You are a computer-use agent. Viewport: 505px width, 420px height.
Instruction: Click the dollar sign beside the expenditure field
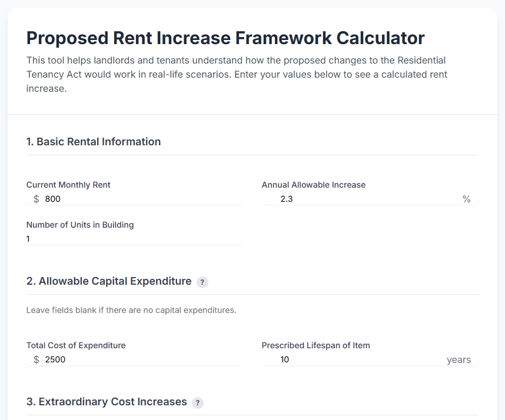(35, 359)
